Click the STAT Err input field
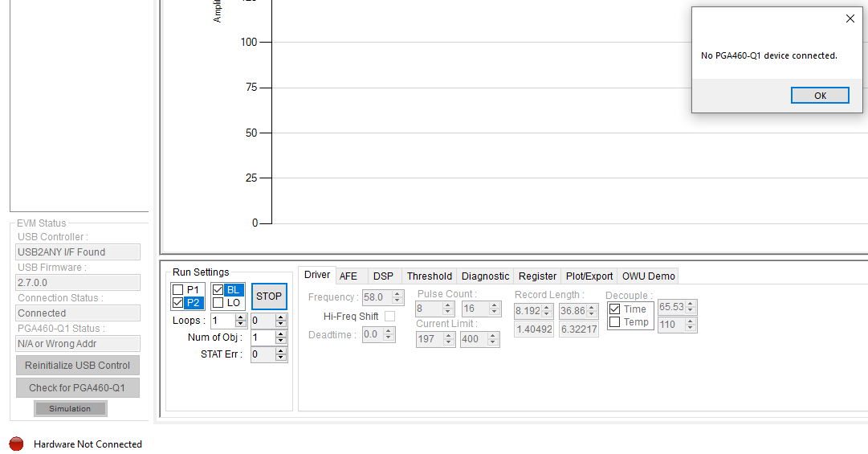The height and width of the screenshot is (454, 868). [x=263, y=354]
